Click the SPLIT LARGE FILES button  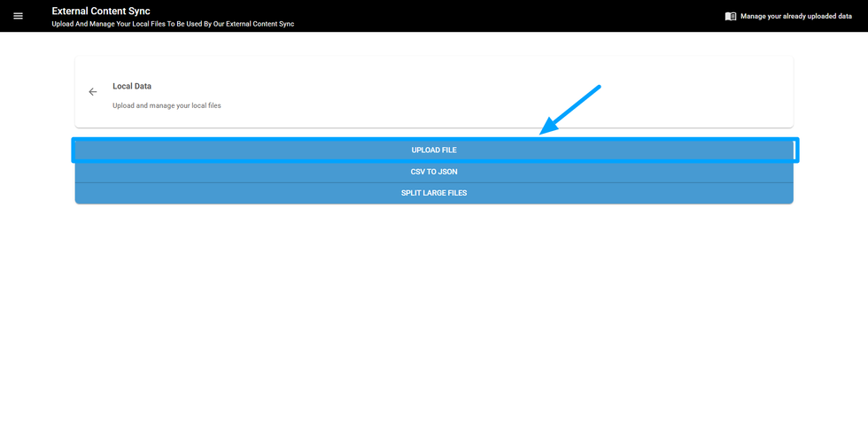point(434,193)
